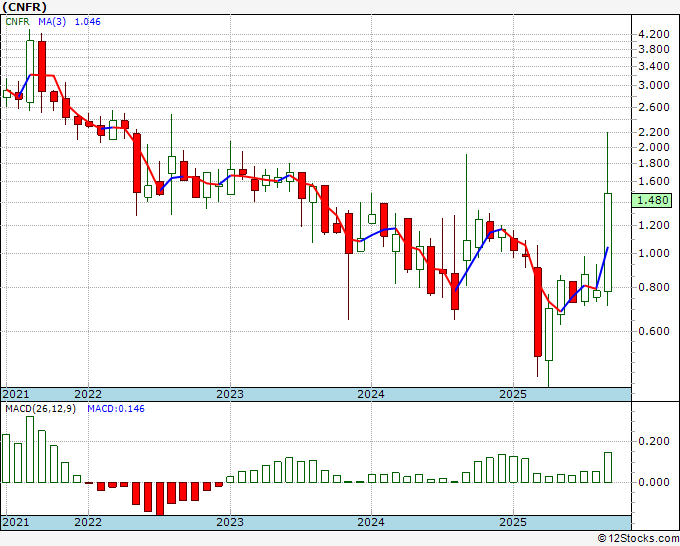The height and width of the screenshot is (546, 680).
Task: Click the 0.800 price axis label
Action: click(654, 288)
